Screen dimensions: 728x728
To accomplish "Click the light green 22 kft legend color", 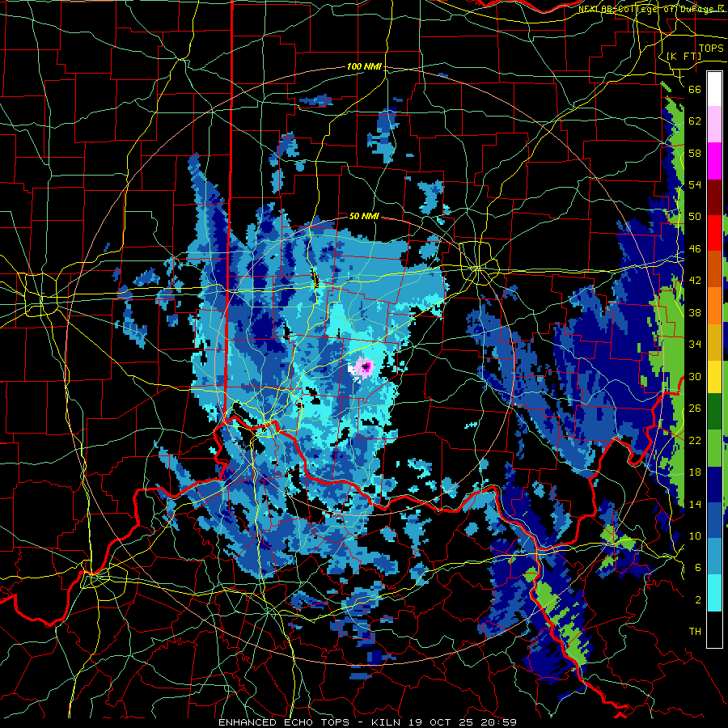I will tap(714, 448).
